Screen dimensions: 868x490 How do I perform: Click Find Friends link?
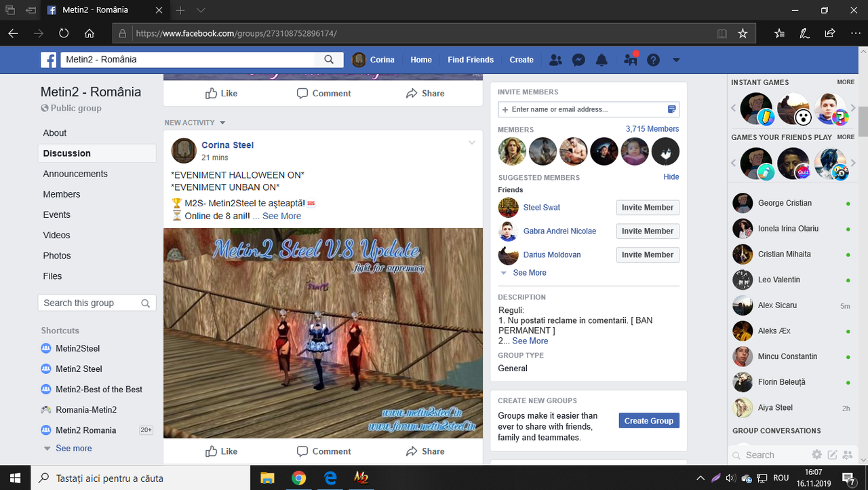471,60
